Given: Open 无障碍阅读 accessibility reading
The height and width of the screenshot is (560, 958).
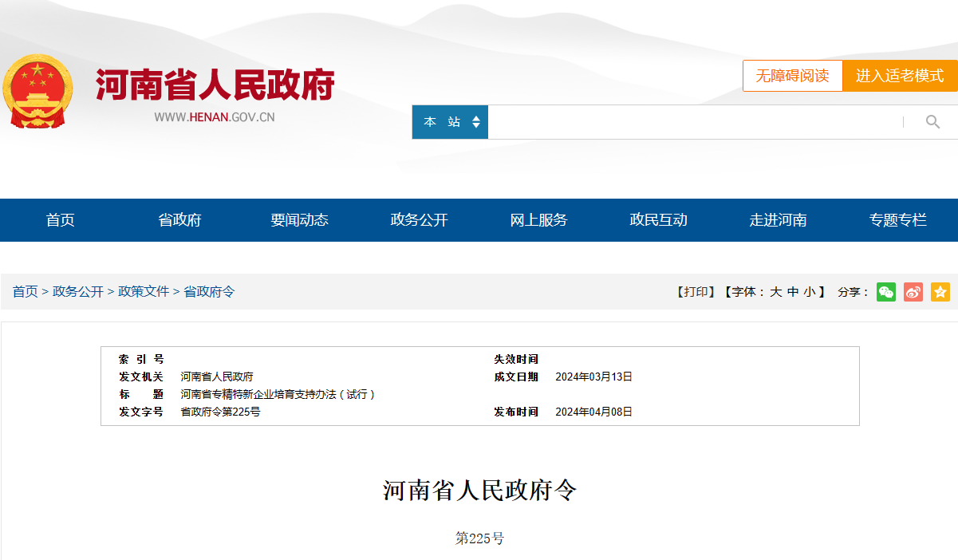Looking at the screenshot, I should tap(793, 76).
